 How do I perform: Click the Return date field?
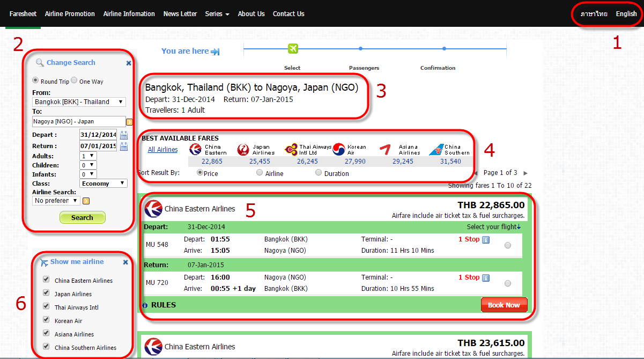pos(98,146)
